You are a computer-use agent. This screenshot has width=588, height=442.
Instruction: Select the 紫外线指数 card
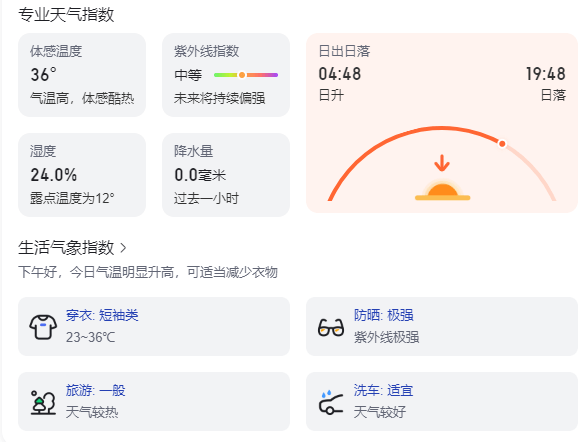[226, 75]
